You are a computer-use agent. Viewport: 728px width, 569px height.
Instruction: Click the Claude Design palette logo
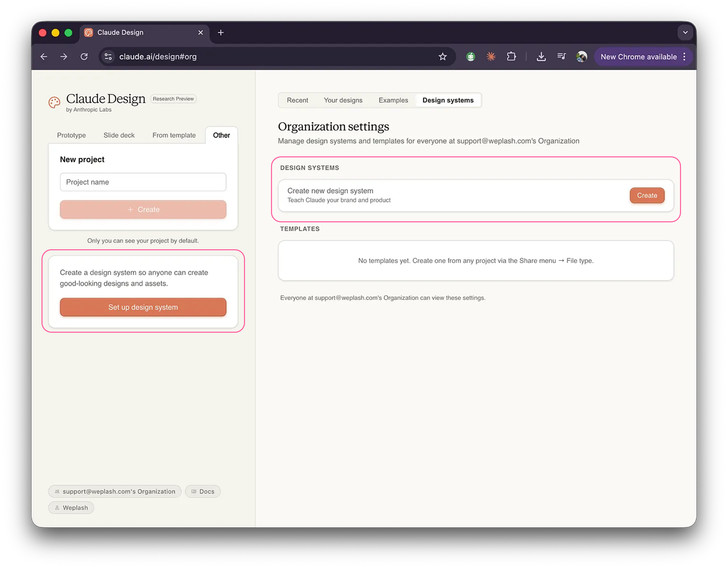tap(54, 103)
